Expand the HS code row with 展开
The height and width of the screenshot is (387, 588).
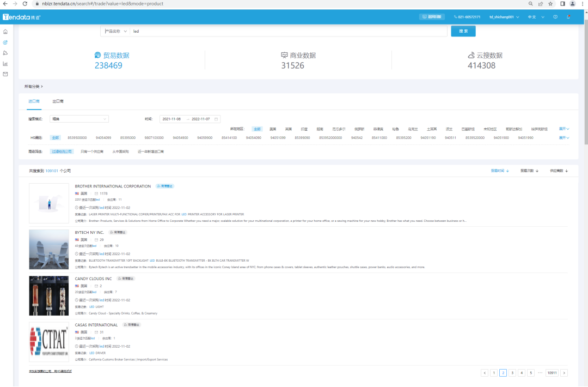pos(564,138)
